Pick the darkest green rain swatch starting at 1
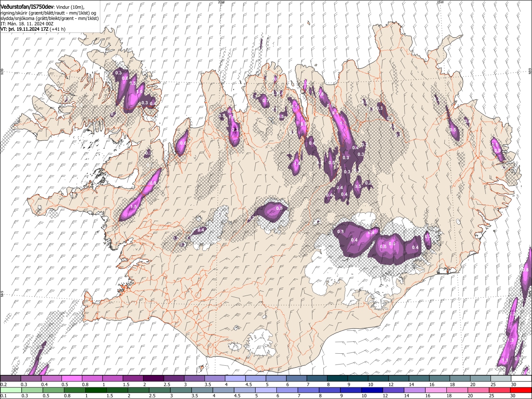The image size is (532, 399). pos(96,390)
